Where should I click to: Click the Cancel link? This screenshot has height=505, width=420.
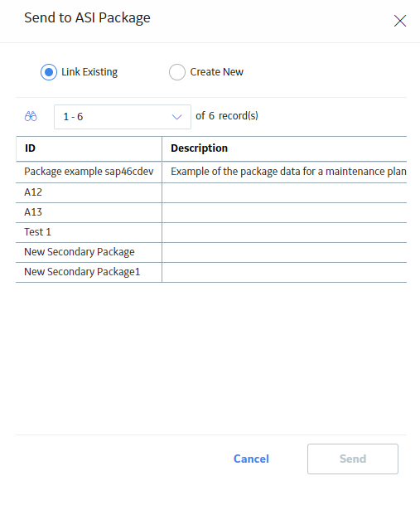click(x=251, y=459)
